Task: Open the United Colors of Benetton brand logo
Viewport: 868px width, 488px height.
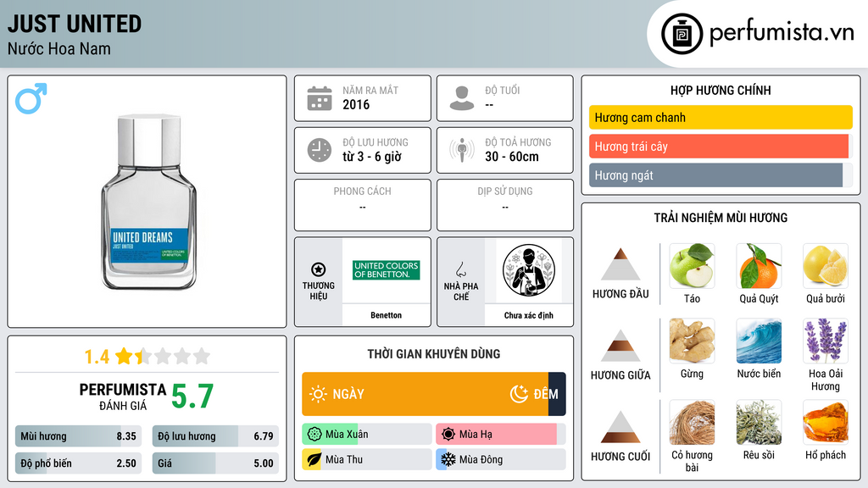Action: tap(387, 270)
